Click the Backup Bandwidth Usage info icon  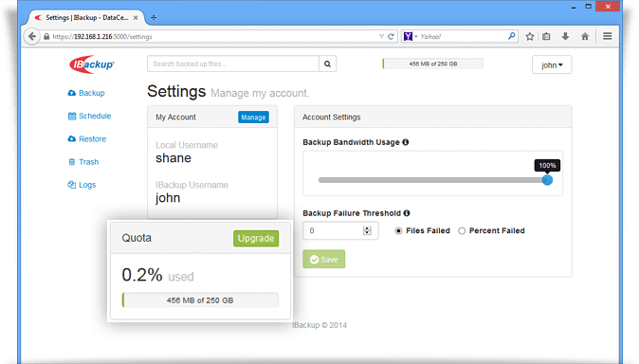pyautogui.click(x=406, y=142)
